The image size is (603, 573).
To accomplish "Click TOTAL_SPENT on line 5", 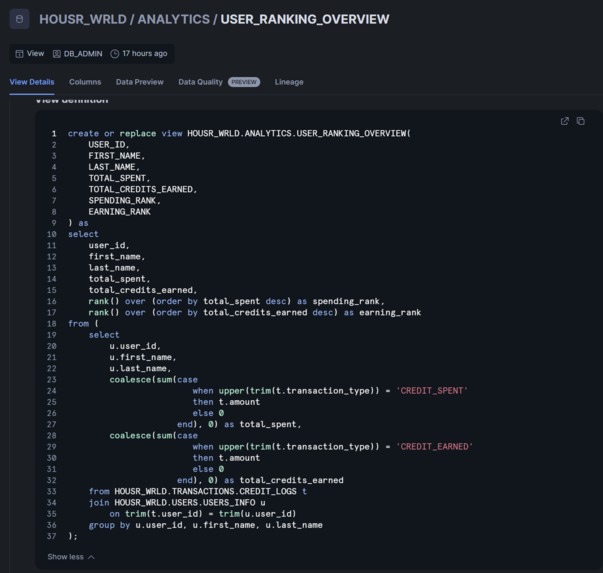I will 117,178.
